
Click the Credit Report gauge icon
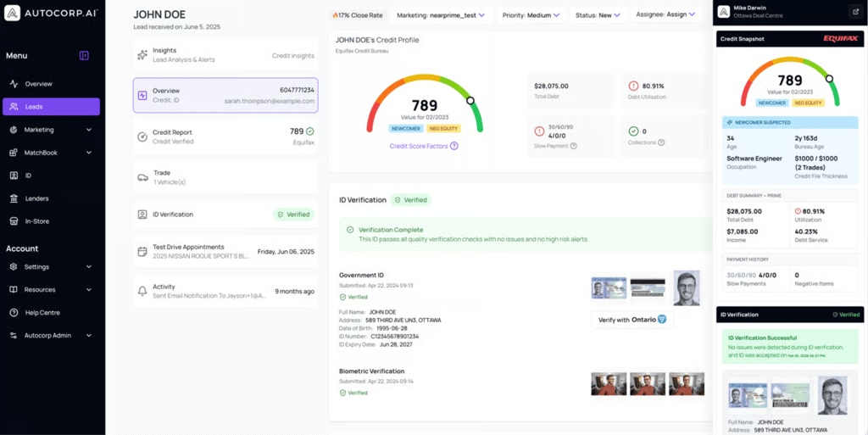click(x=142, y=137)
